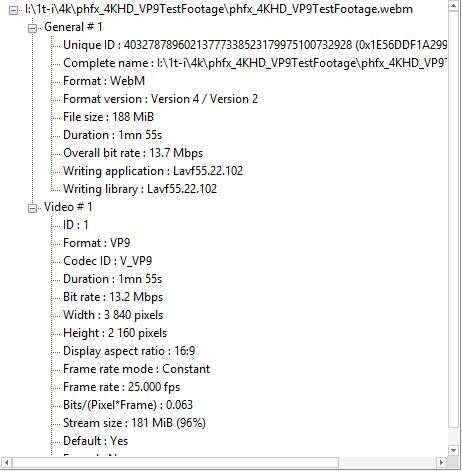Click the horizontal scrollbar right arrow

coord(441,462)
